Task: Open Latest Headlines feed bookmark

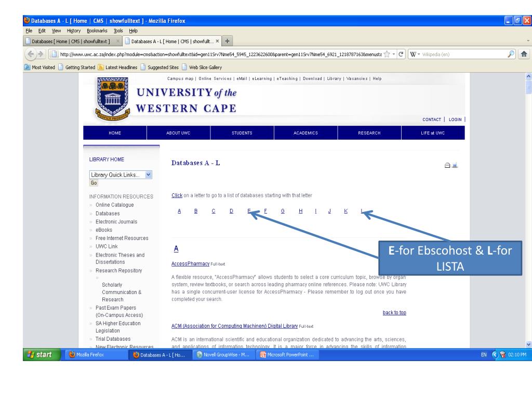Action: click(x=117, y=67)
